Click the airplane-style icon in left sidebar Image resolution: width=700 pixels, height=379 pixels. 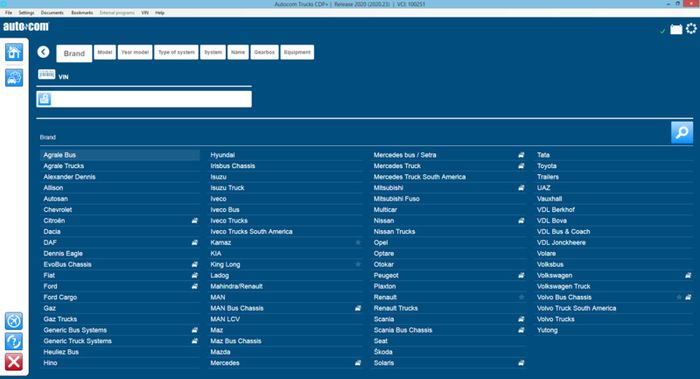tap(14, 321)
